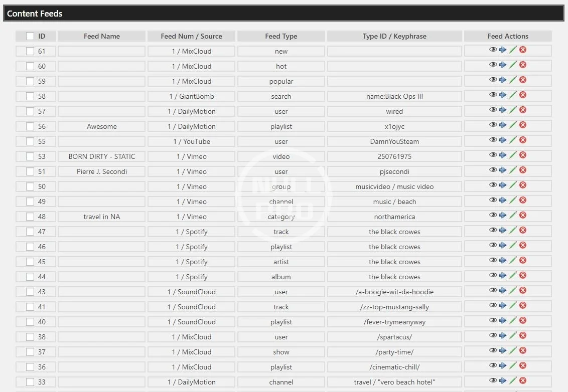Select the checkbox for feed 53
Image resolution: width=568 pixels, height=392 pixels.
tap(30, 156)
